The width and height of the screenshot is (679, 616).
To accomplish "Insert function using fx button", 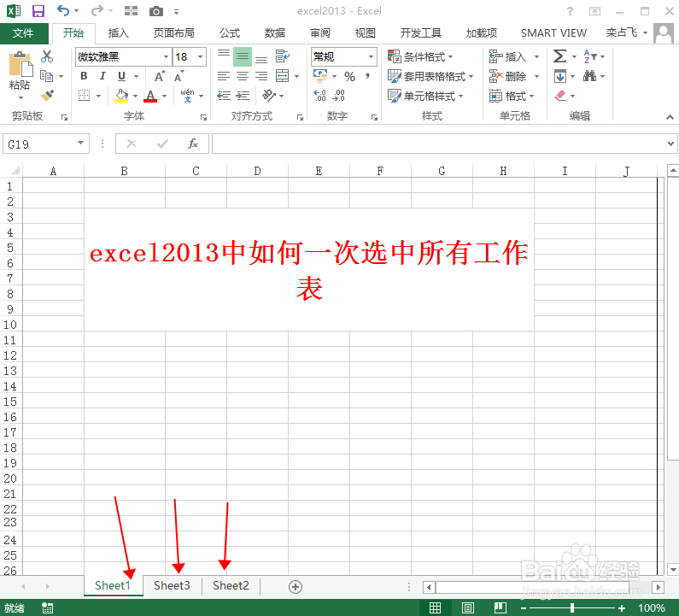I will [193, 144].
